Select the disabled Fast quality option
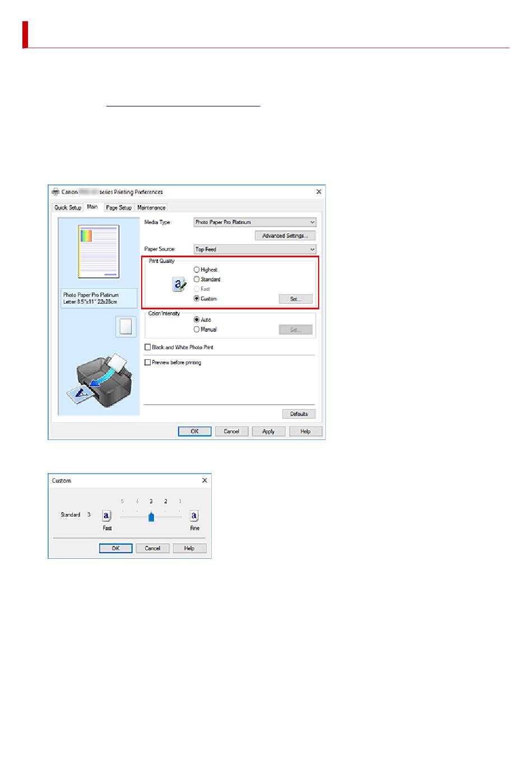 [202, 289]
